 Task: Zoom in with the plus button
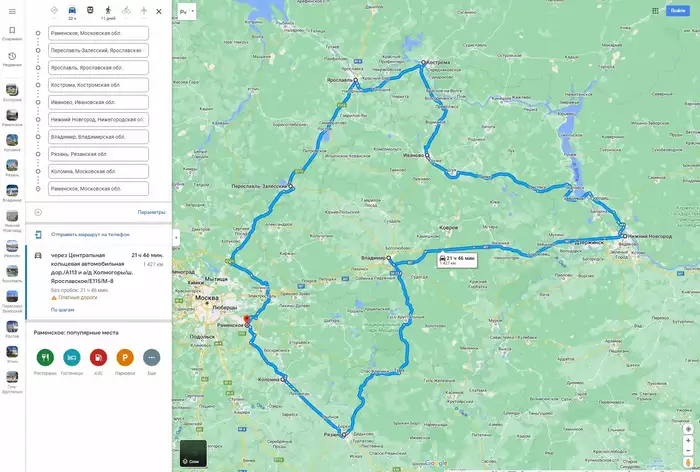688,440
